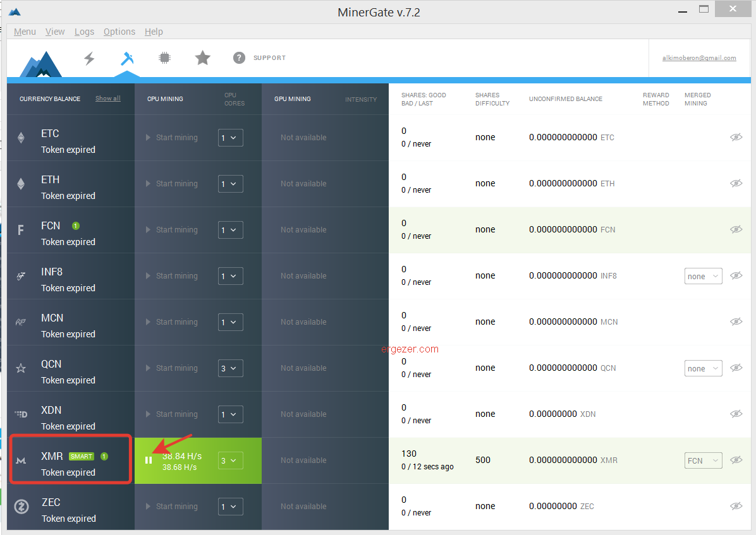
Task: Toggle visibility eye for XDN row
Action: coord(736,414)
